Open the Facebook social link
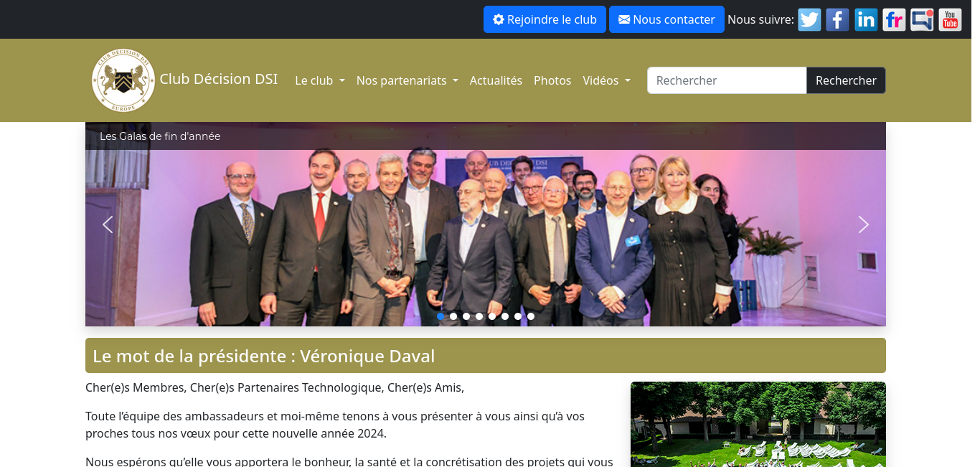Viewport: 980px width, 467px height. (837, 19)
